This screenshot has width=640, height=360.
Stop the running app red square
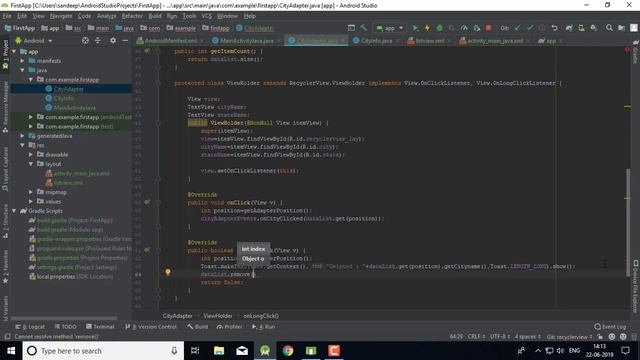(x=488, y=28)
